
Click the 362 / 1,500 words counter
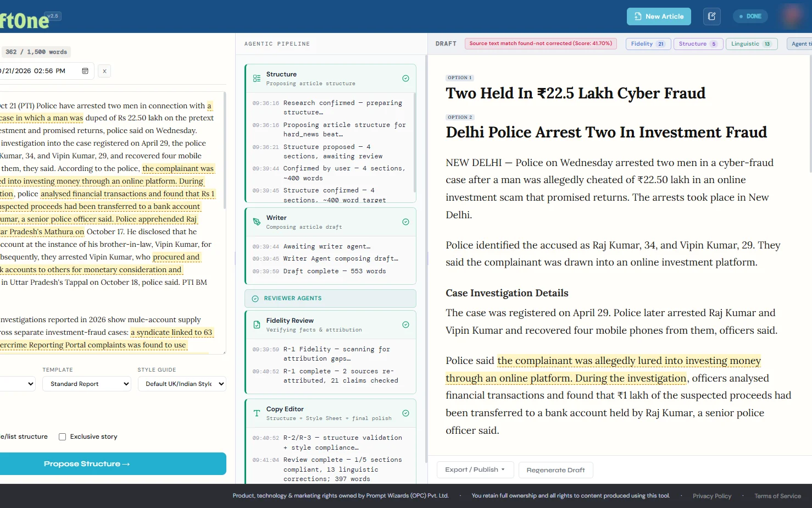pyautogui.click(x=36, y=52)
